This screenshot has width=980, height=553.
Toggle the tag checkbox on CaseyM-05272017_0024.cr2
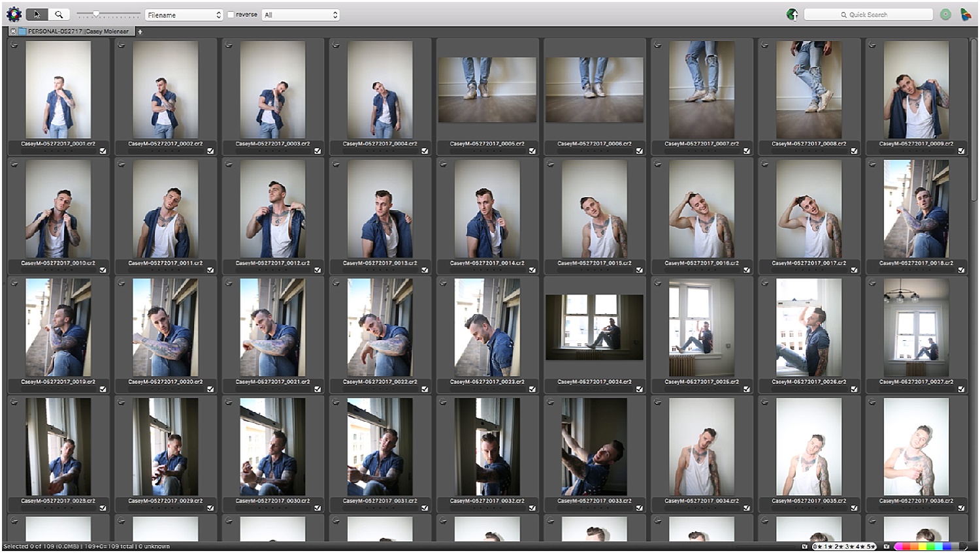[x=639, y=389]
